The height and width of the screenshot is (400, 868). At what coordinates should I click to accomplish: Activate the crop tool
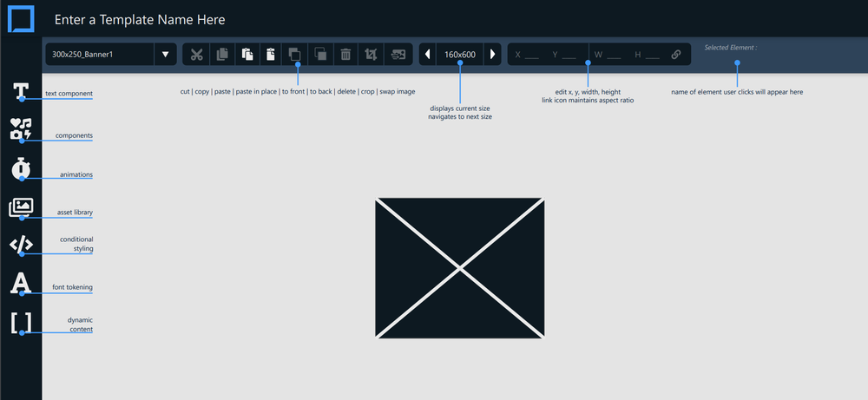click(x=371, y=54)
